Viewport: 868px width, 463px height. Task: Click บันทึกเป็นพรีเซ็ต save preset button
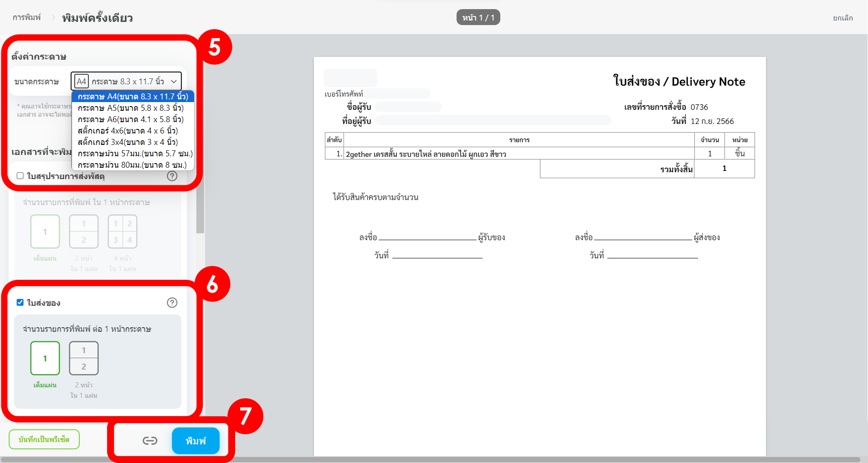click(44, 439)
